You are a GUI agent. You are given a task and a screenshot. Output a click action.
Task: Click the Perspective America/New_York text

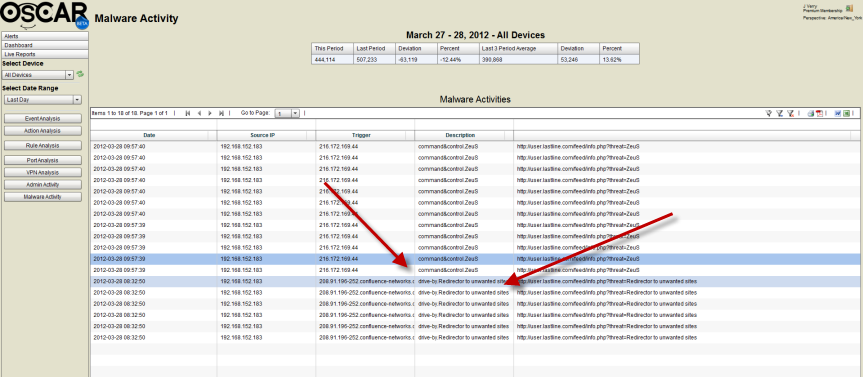[x=832, y=17]
